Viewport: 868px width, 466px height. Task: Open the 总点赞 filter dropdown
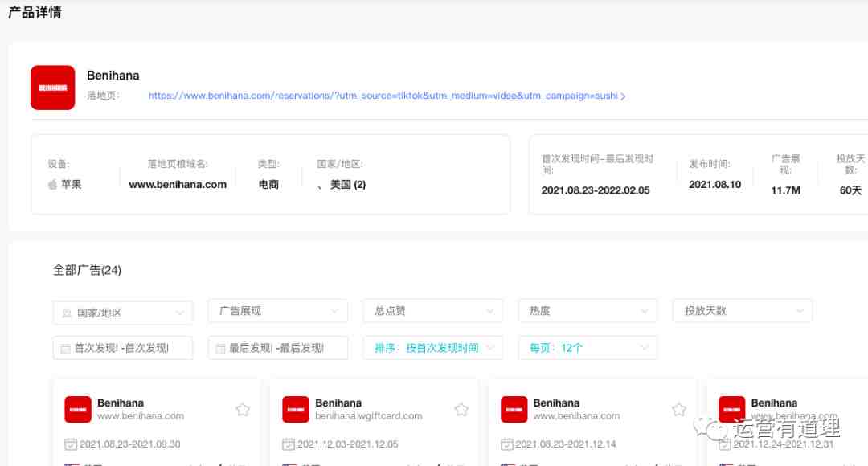(x=433, y=311)
